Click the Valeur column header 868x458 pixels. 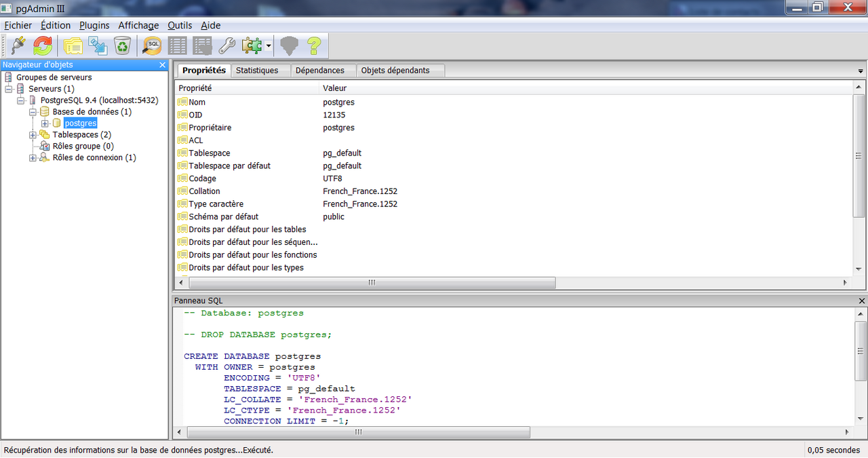587,88
